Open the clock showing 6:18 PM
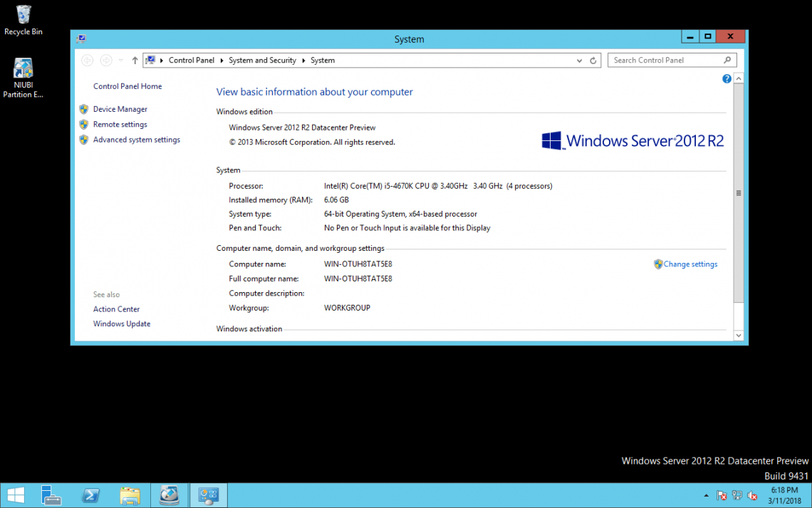This screenshot has width=812, height=508. click(784, 496)
